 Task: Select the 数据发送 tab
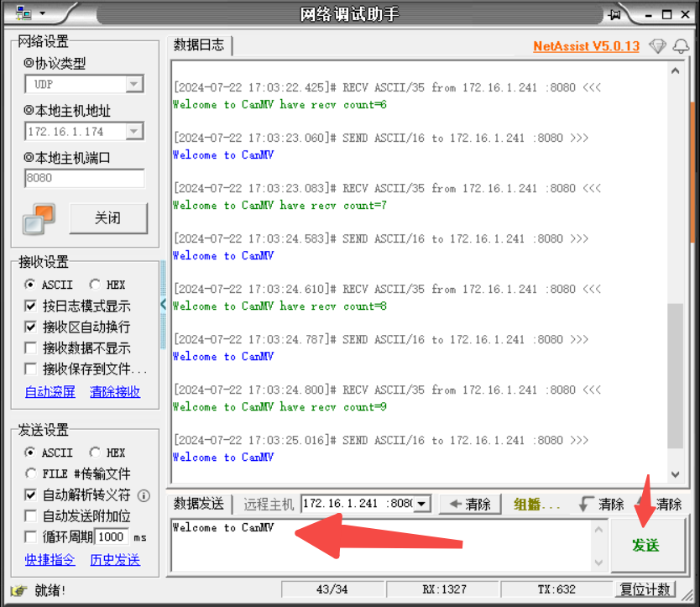[199, 504]
